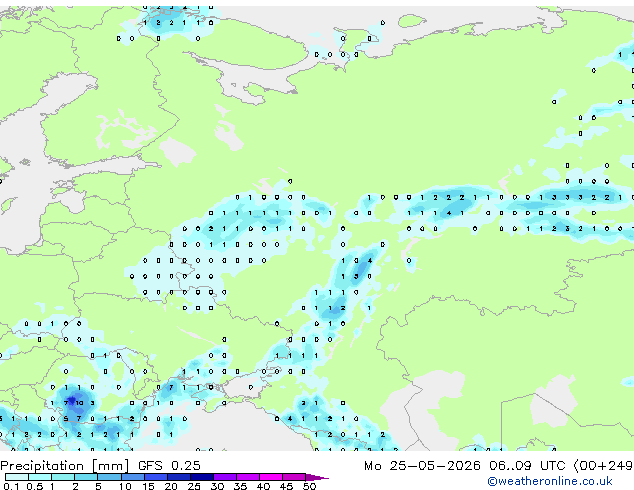The width and height of the screenshot is (634, 490).
Task: Click legend tick label '30'
Action: click(217, 486)
